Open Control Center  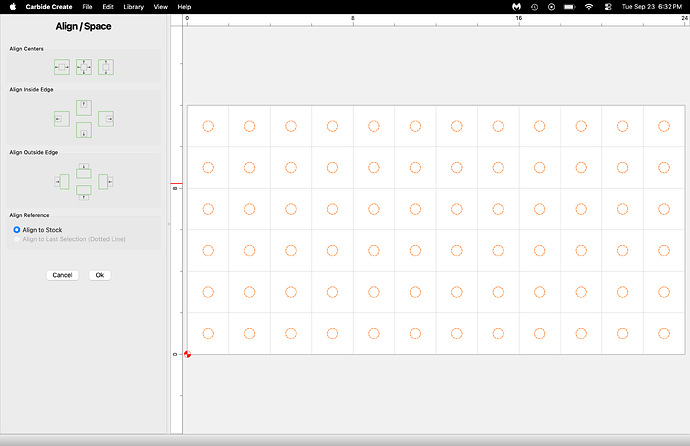click(608, 7)
